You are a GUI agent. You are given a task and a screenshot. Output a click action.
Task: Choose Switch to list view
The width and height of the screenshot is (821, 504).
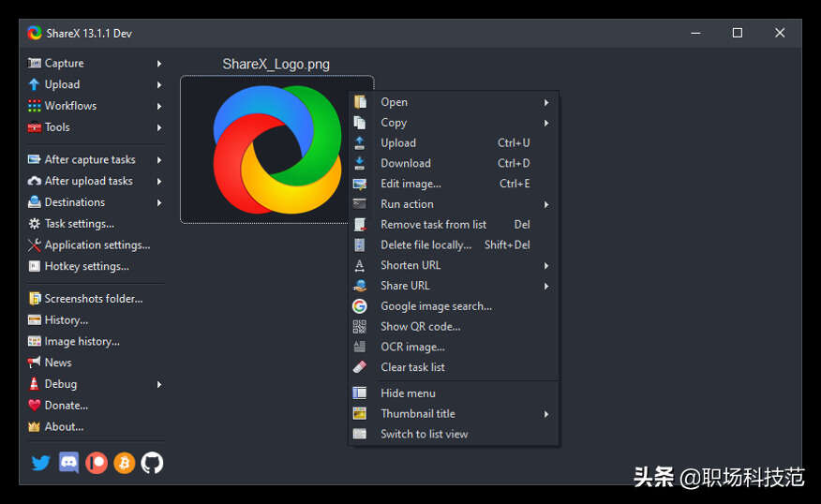(454, 434)
